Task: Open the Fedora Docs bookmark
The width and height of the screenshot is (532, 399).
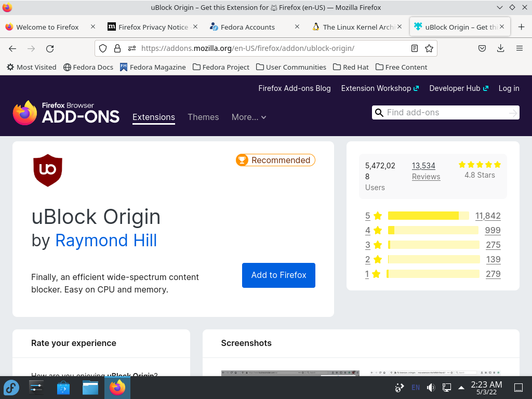Action: pos(88,67)
